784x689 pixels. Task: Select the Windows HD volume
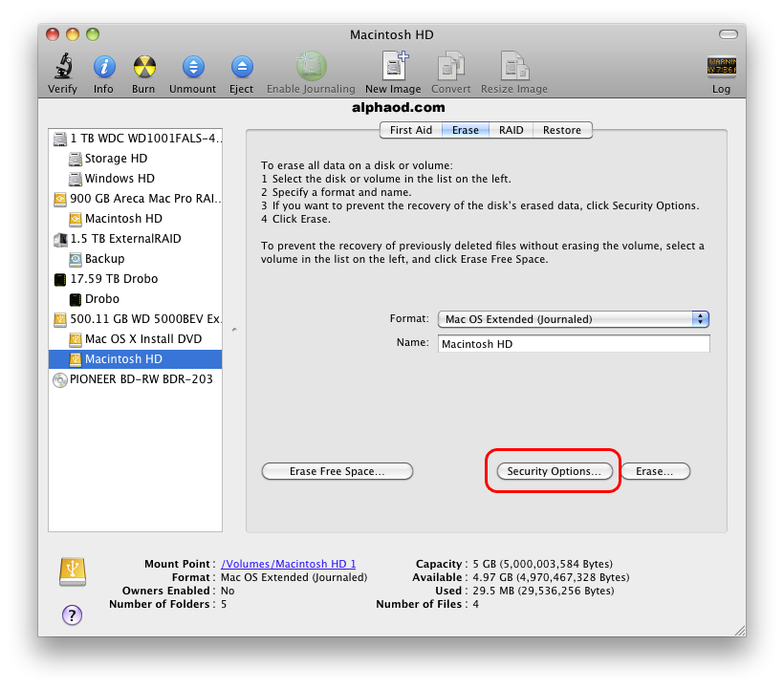pyautogui.click(x=136, y=179)
